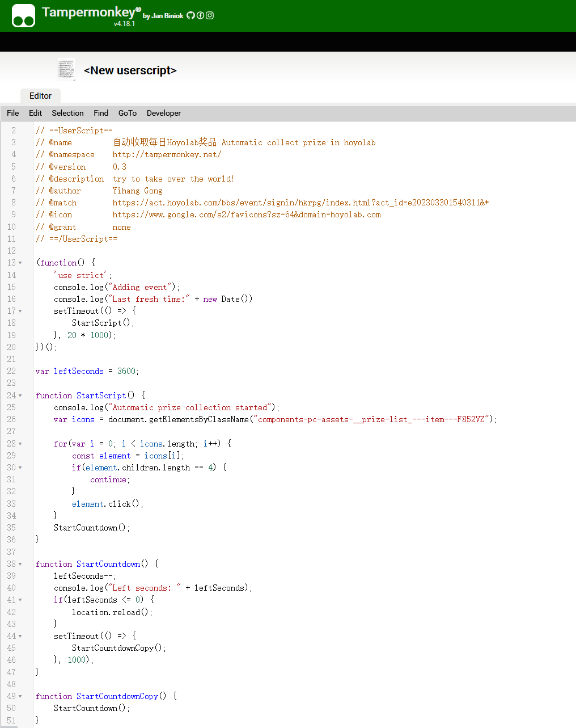Open the Developer menu

point(163,113)
